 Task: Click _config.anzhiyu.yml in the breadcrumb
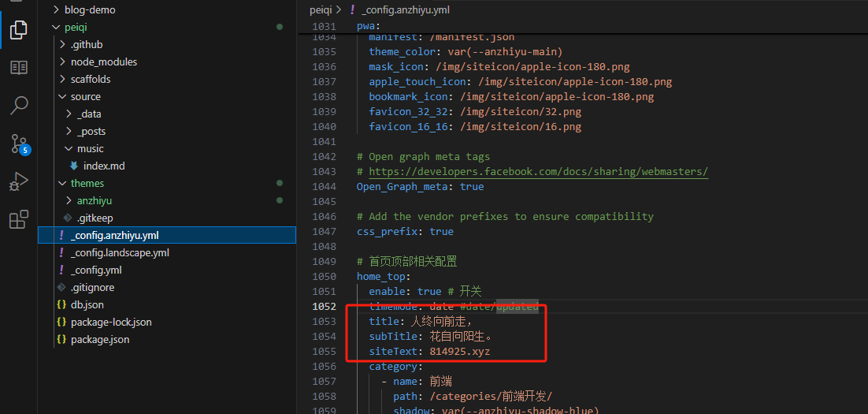click(405, 10)
